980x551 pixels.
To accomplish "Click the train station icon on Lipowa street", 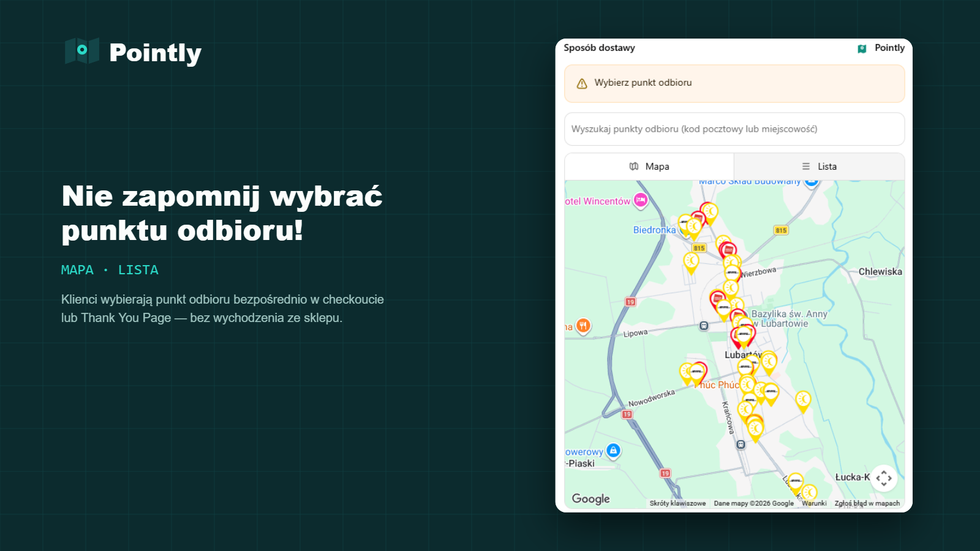I will tap(704, 326).
